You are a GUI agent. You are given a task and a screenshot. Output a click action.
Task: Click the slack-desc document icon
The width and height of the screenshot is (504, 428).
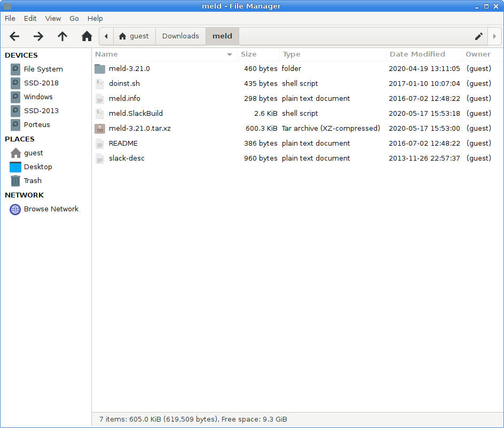click(100, 158)
